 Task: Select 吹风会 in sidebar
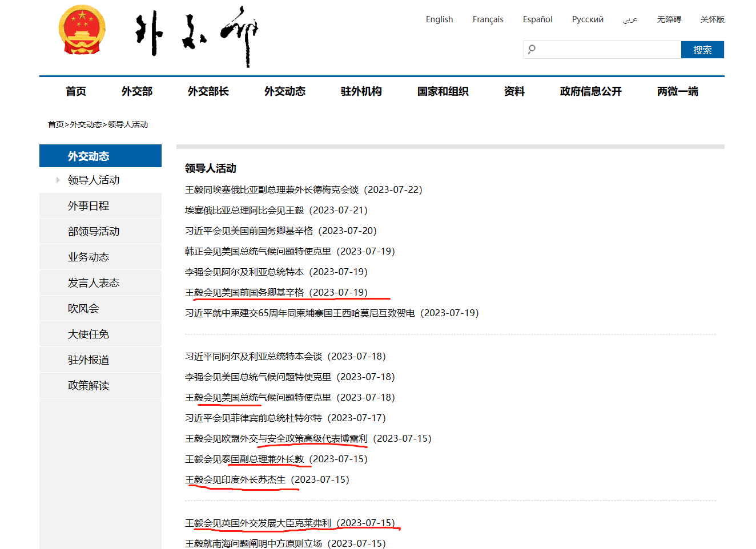100,308
